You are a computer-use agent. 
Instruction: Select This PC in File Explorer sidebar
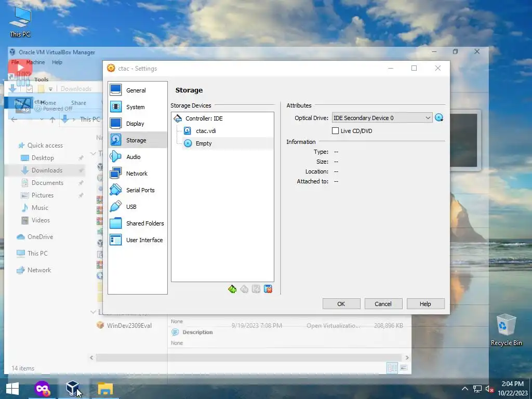(x=37, y=254)
